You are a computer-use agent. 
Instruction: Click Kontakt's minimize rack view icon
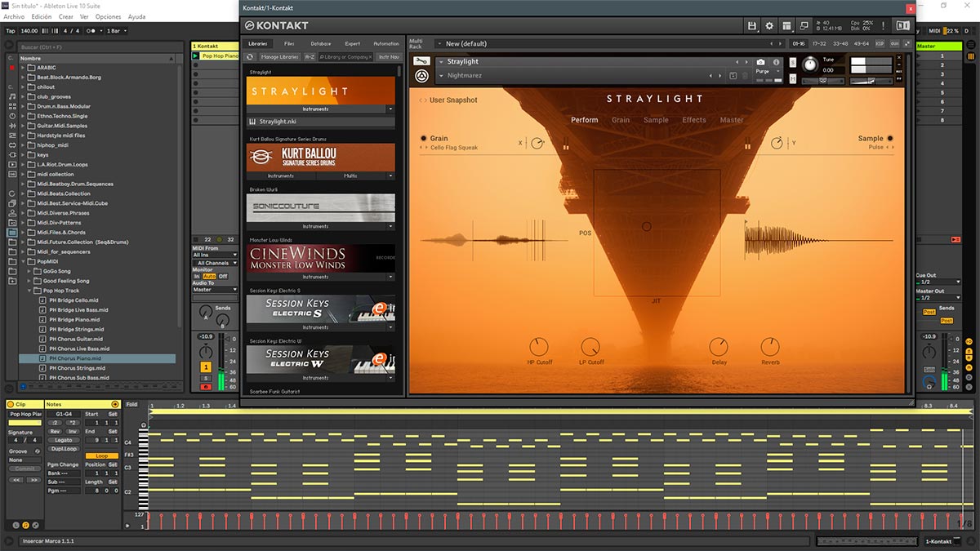pos(804,26)
